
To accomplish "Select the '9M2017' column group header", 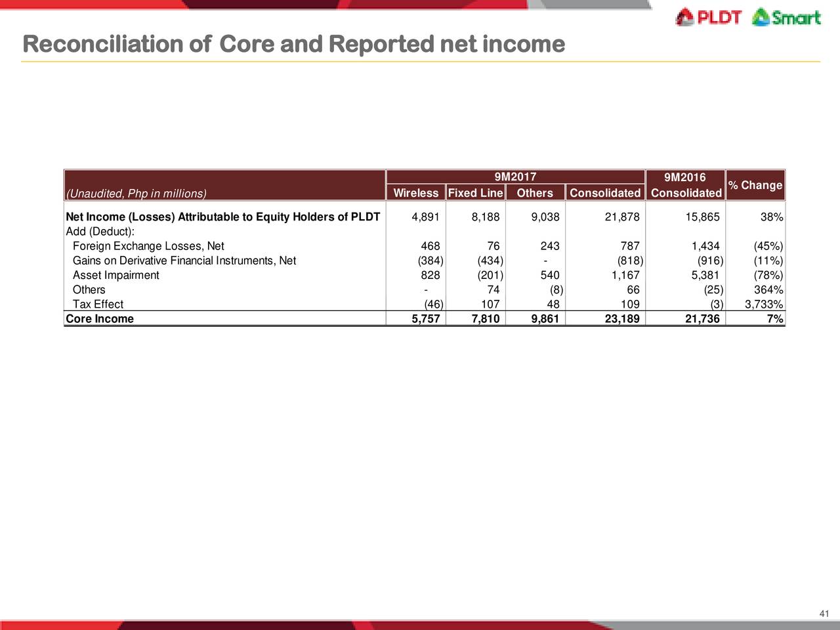I will point(515,177).
